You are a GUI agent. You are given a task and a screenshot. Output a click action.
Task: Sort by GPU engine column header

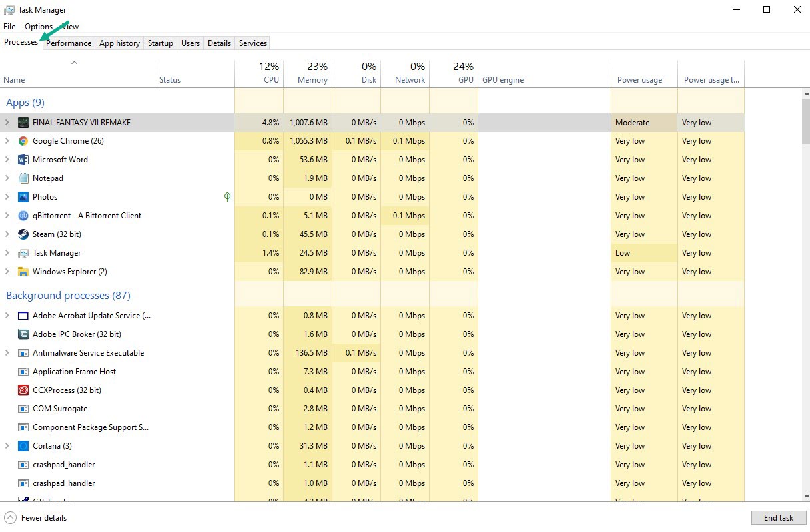(x=544, y=73)
